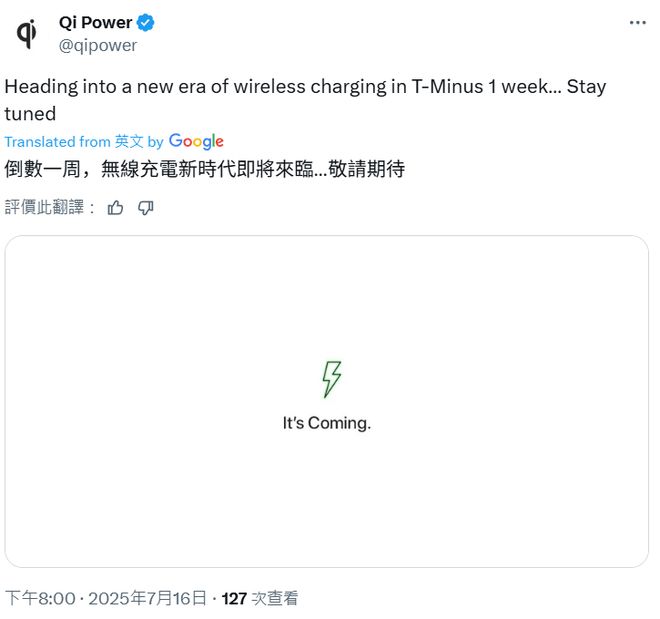Rate the translation with thumbs up
Viewport: 660px width, 619px height.
coord(116,207)
